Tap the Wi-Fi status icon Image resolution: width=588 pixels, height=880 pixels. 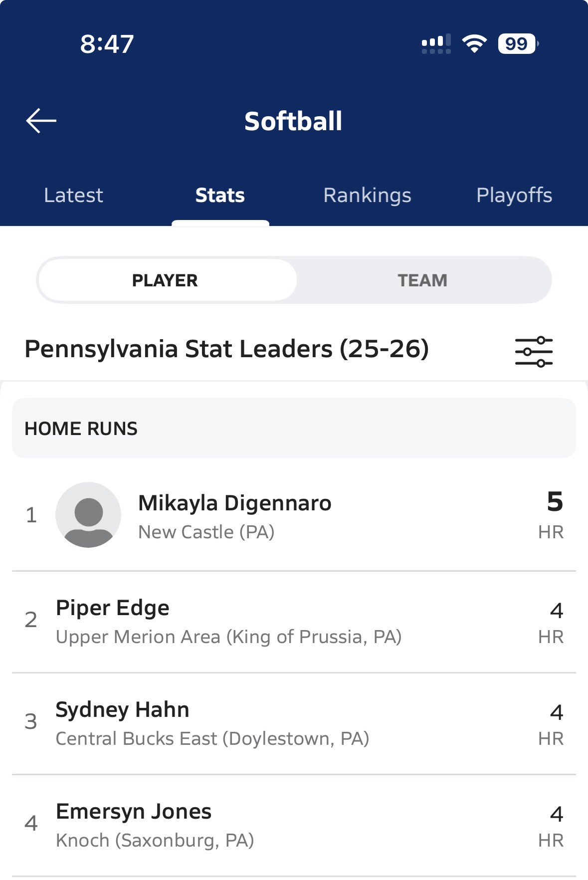click(x=474, y=44)
